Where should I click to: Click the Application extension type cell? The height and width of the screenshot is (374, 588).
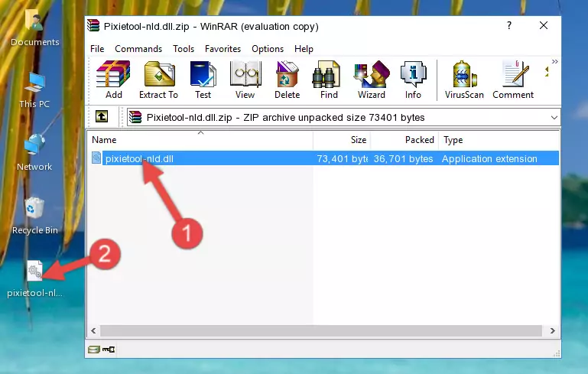click(x=489, y=158)
